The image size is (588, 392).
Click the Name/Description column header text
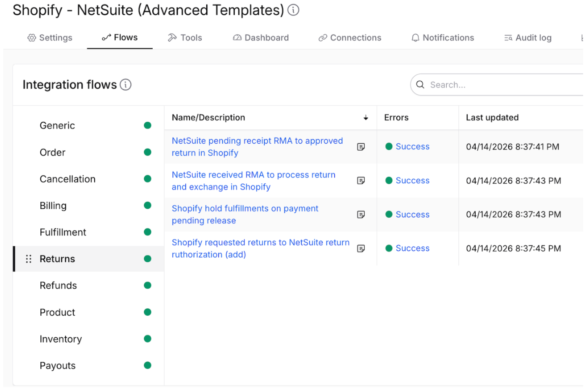point(208,118)
